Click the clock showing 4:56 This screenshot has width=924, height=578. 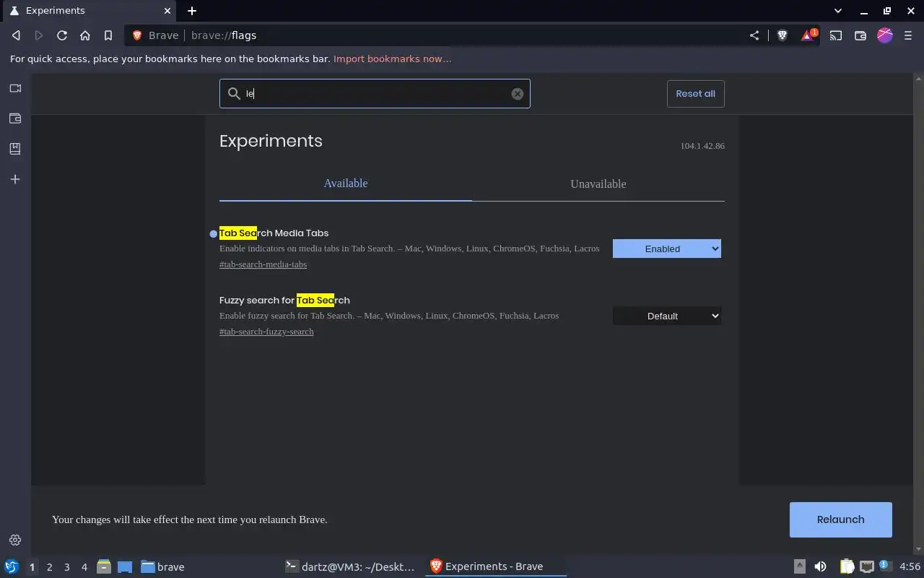pyautogui.click(x=910, y=567)
